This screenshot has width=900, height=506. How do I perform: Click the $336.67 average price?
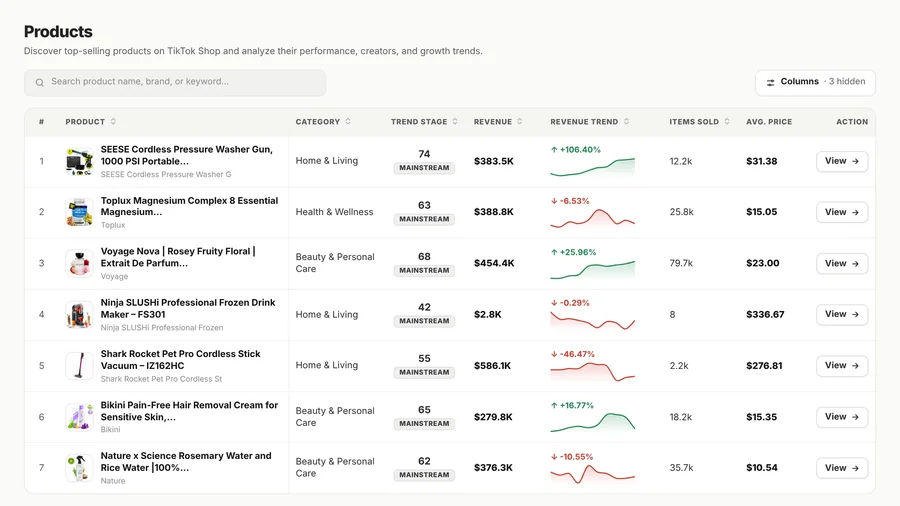click(x=765, y=314)
